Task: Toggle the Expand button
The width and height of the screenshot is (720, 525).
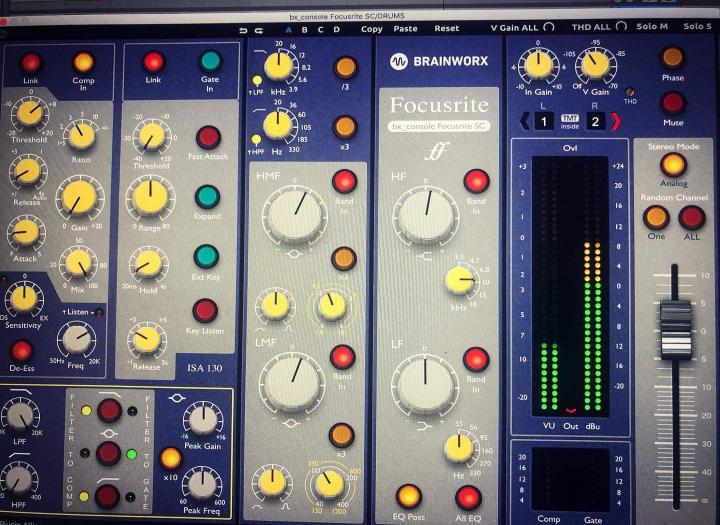Action: pyautogui.click(x=207, y=197)
